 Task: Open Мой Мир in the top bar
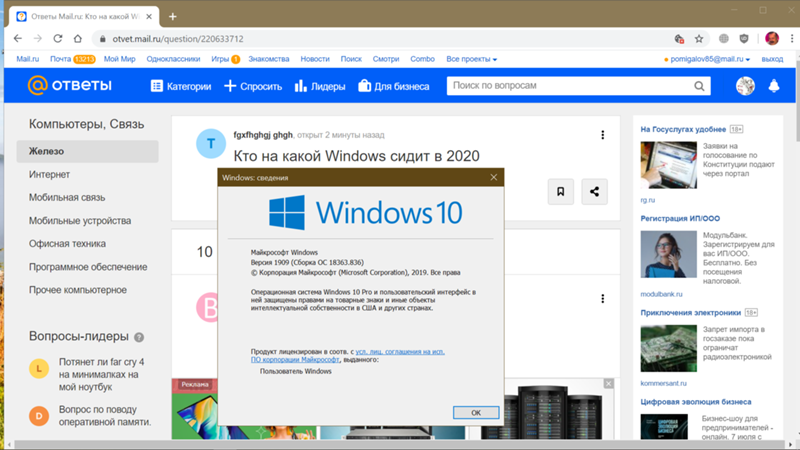point(120,59)
